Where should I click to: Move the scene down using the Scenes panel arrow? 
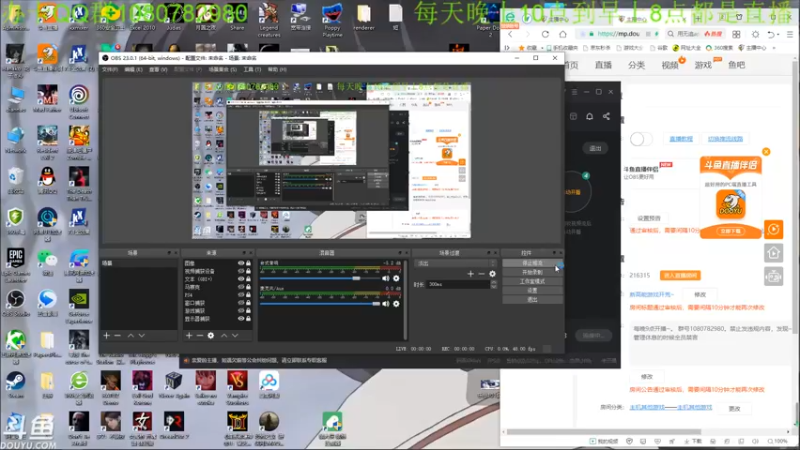point(142,336)
